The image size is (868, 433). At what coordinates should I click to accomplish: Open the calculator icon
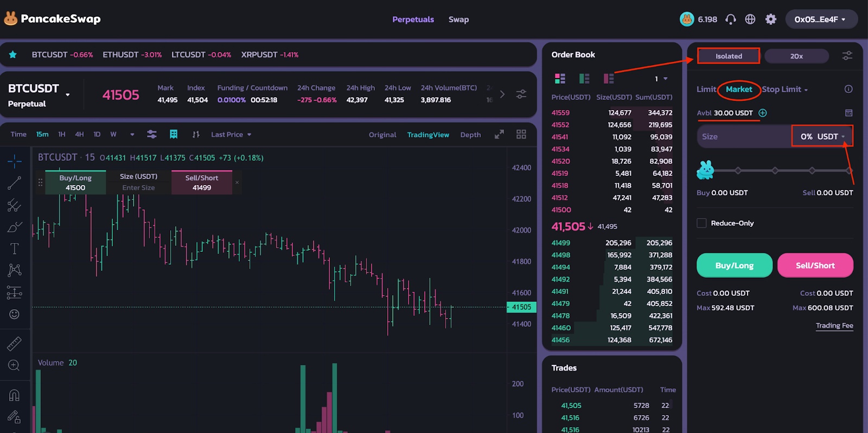tap(849, 113)
